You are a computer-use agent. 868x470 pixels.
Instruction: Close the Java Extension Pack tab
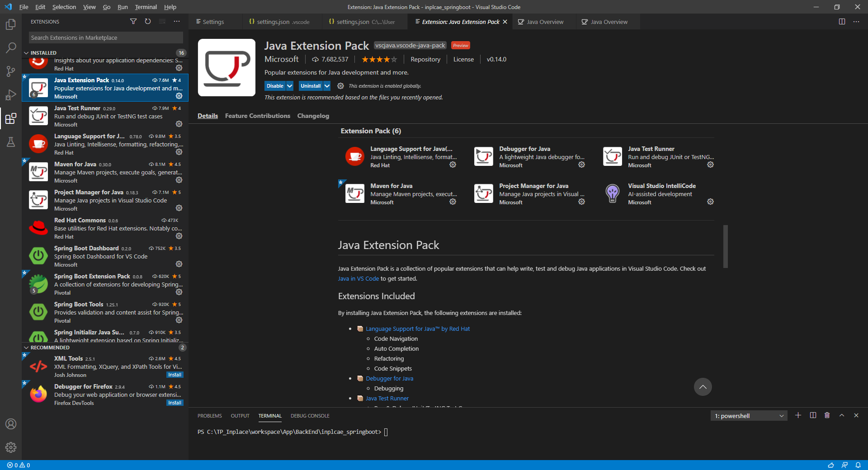point(505,22)
